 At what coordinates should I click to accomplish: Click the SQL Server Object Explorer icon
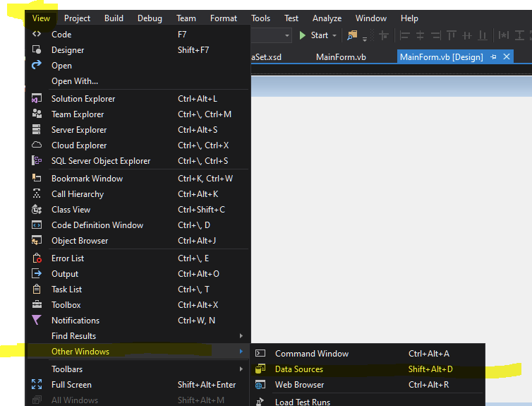click(x=37, y=160)
